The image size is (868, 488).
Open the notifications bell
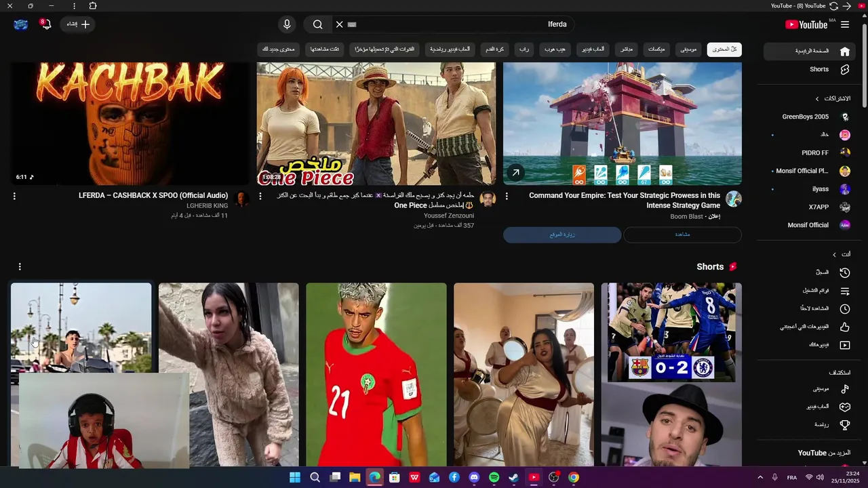point(45,24)
